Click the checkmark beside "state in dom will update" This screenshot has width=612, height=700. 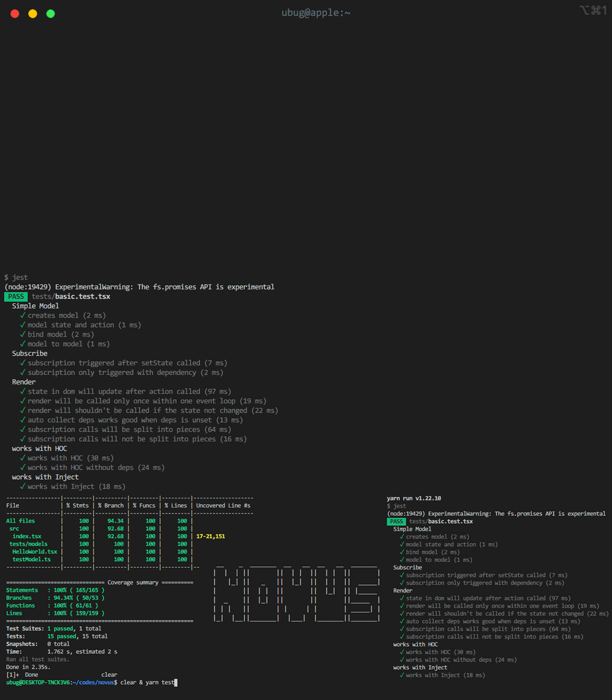click(23, 391)
